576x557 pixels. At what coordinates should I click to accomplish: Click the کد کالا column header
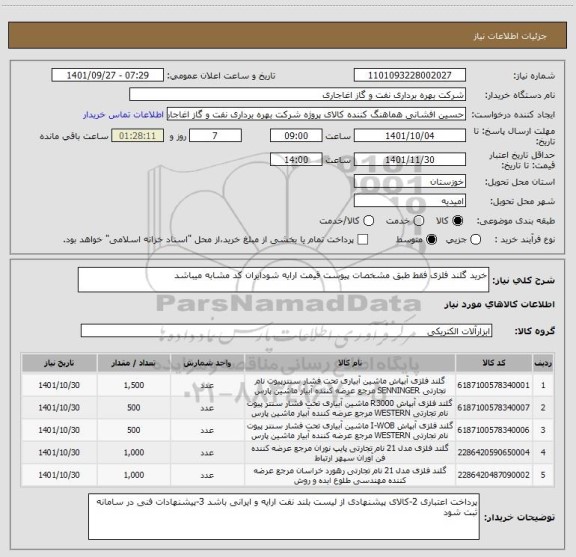tap(494, 363)
